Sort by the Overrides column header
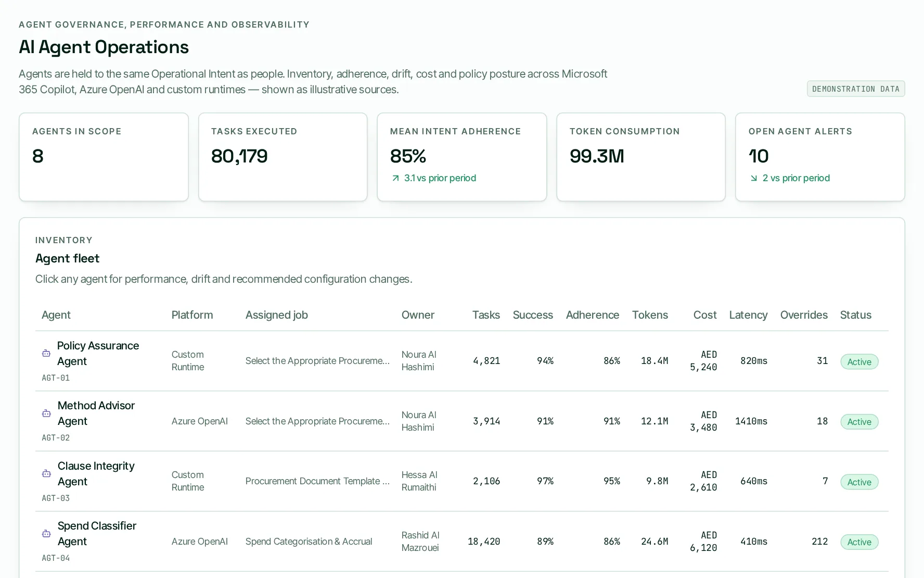This screenshot has height=578, width=924. 804,315
